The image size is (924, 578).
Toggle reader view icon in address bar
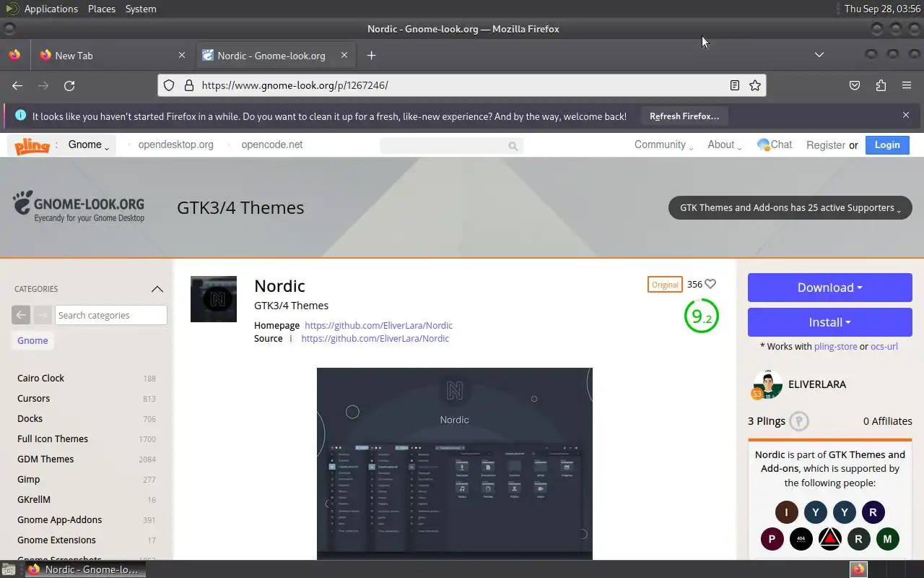734,85
